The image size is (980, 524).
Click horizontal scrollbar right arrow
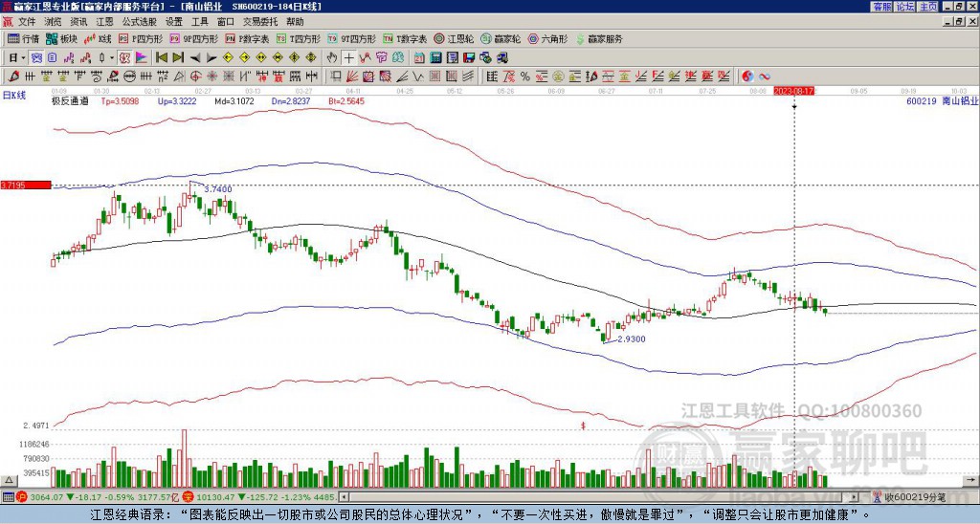tap(855, 497)
